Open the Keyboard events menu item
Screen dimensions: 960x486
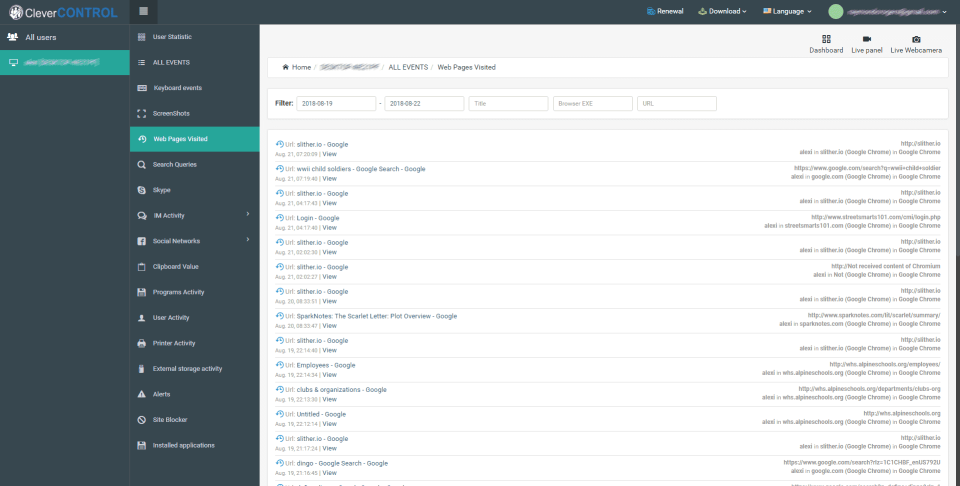click(x=195, y=88)
